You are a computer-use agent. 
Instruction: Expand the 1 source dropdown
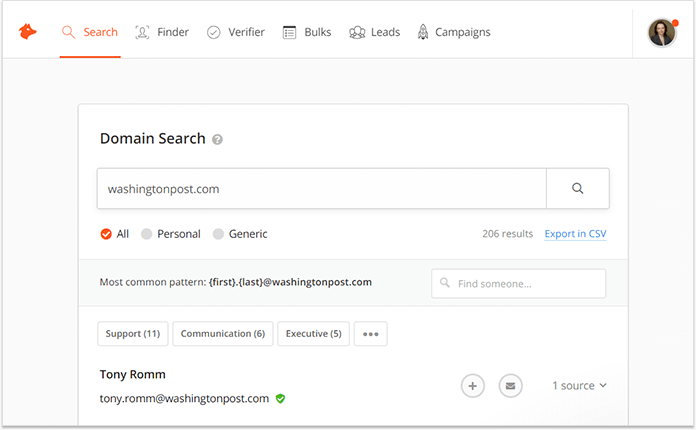579,386
